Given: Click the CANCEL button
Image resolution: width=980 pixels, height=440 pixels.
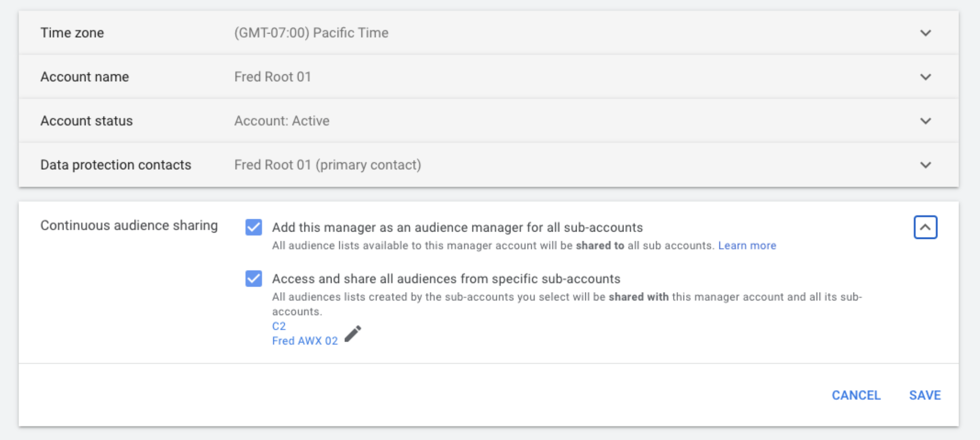Looking at the screenshot, I should [856, 395].
